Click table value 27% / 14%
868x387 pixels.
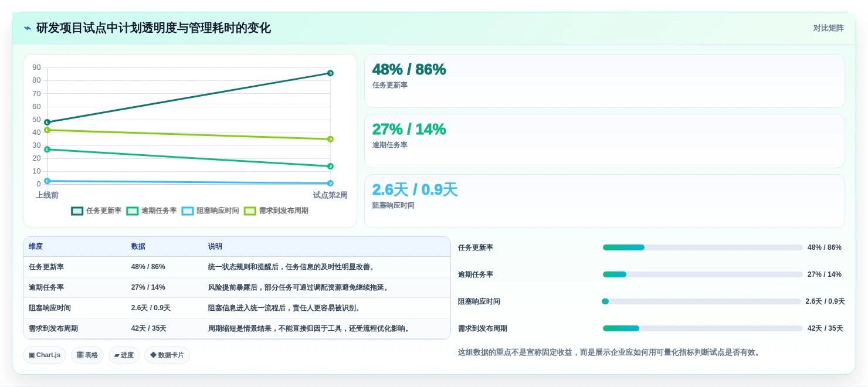[x=148, y=287]
